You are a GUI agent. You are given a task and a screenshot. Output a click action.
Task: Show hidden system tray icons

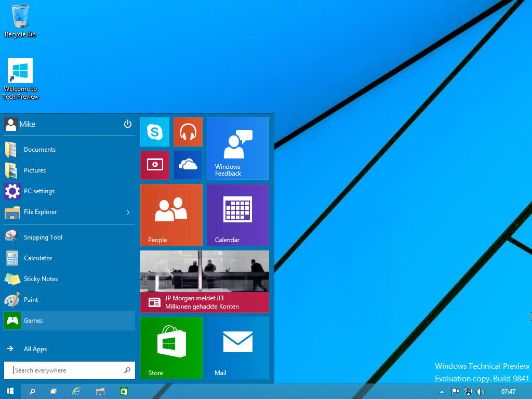tap(442, 392)
